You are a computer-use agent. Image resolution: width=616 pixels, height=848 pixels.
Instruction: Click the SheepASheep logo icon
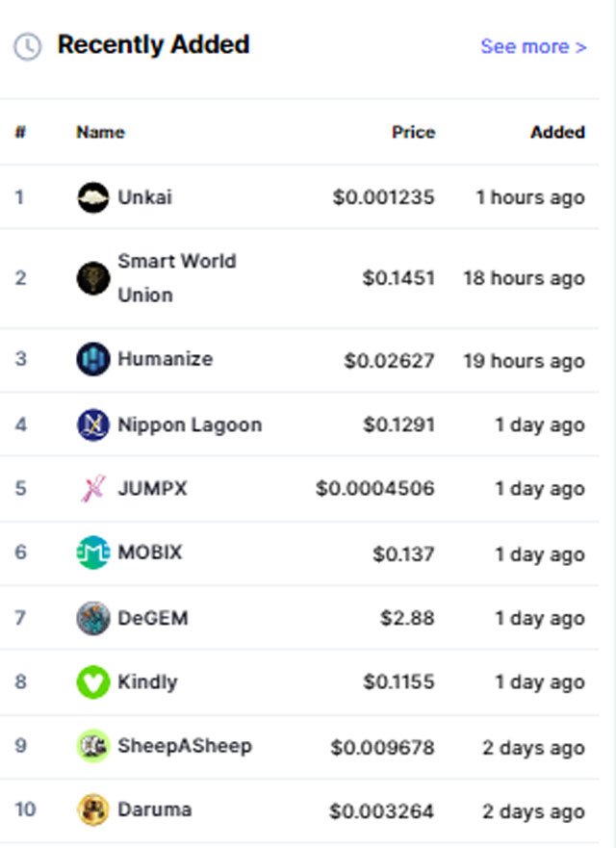click(93, 746)
